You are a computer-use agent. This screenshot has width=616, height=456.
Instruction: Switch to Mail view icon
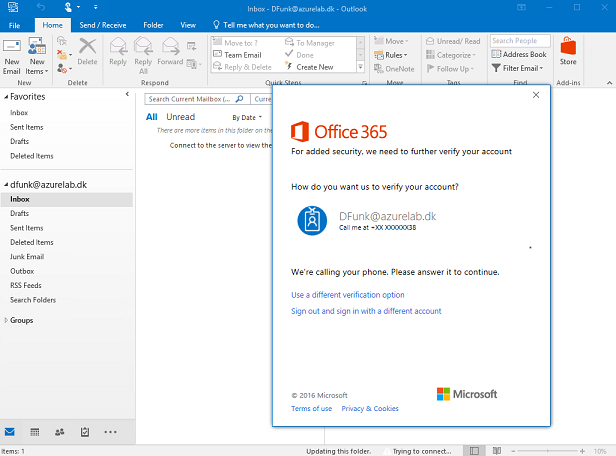[10, 432]
